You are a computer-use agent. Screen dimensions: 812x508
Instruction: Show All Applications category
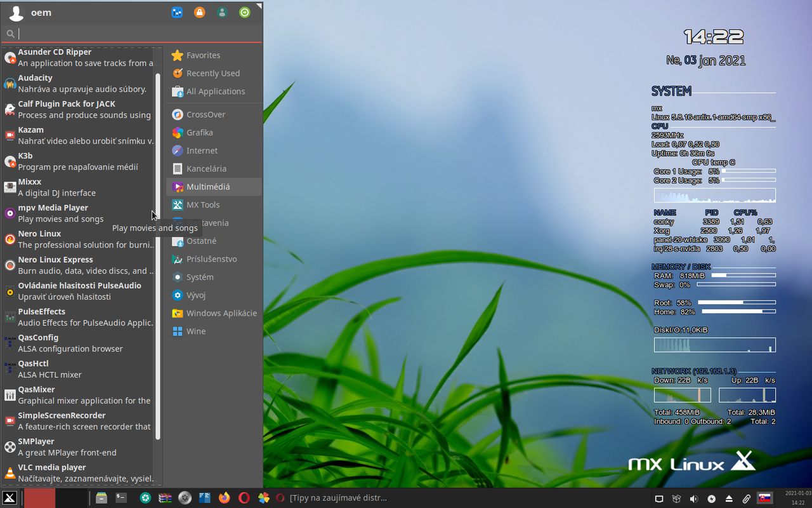tap(214, 92)
